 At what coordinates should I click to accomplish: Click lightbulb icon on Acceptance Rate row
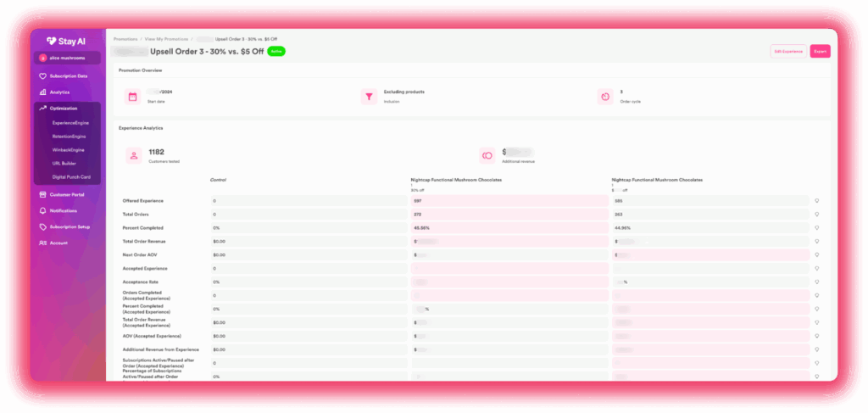pos(816,282)
